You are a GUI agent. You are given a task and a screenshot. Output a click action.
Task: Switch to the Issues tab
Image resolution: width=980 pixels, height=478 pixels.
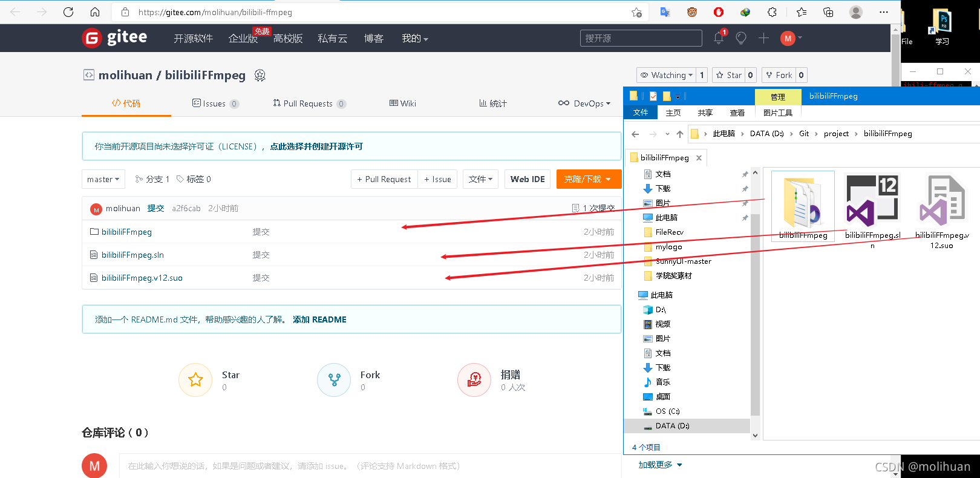[215, 103]
